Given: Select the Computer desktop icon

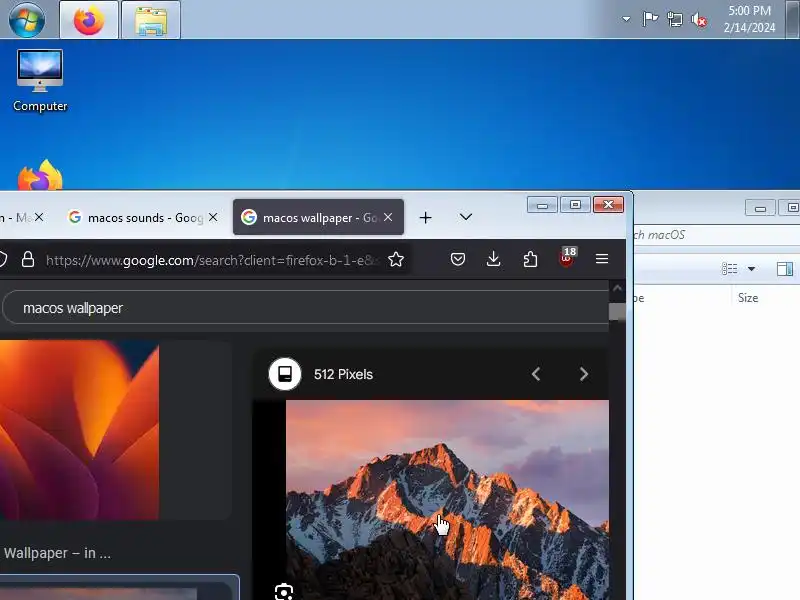Looking at the screenshot, I should click(40, 81).
